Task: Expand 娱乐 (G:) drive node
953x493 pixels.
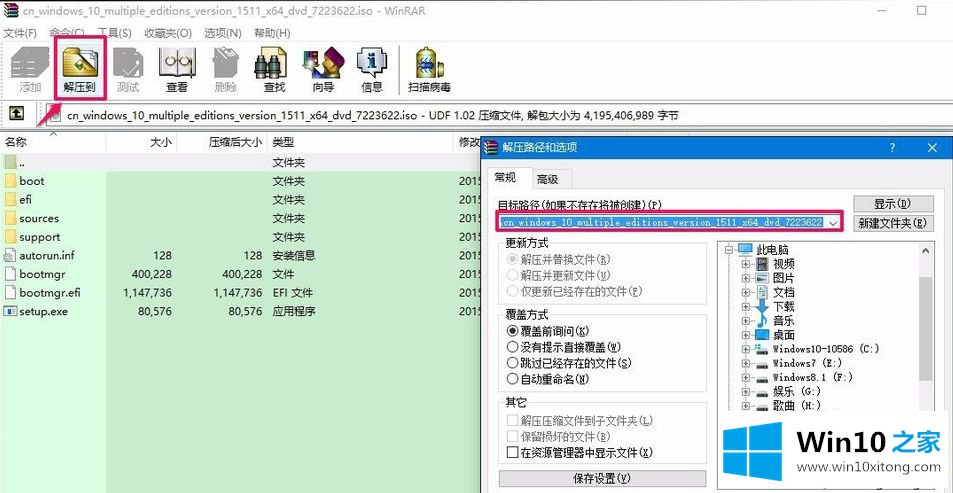Action: pos(746,391)
